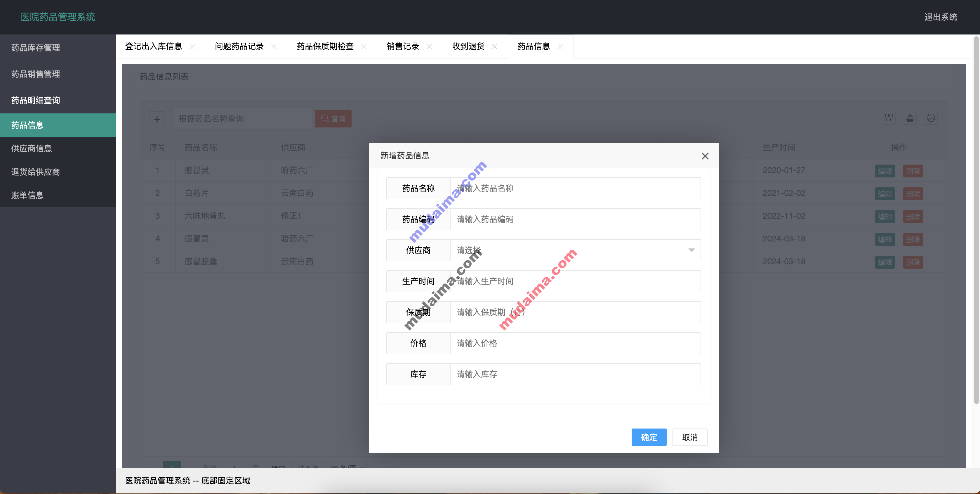This screenshot has height=494, width=980.
Task: Click the 修正1 supplier cell
Action: click(320, 216)
